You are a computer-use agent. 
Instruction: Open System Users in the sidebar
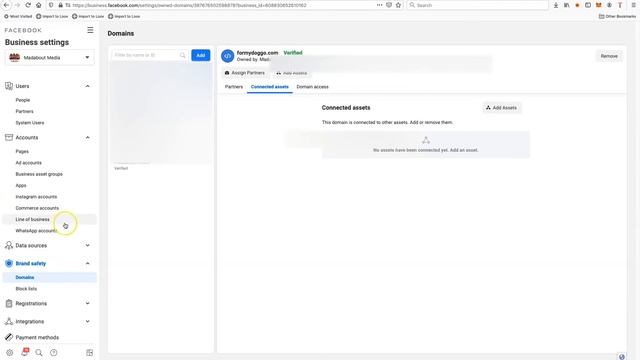(30, 122)
